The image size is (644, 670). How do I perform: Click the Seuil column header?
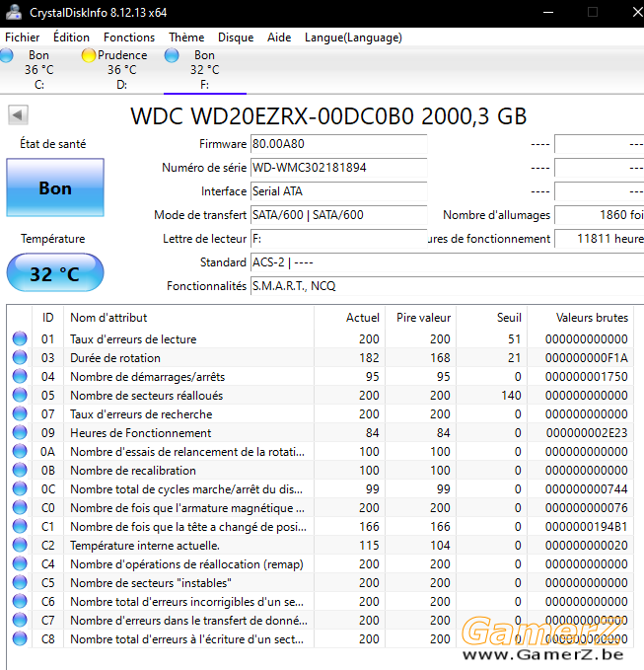[x=491, y=318]
